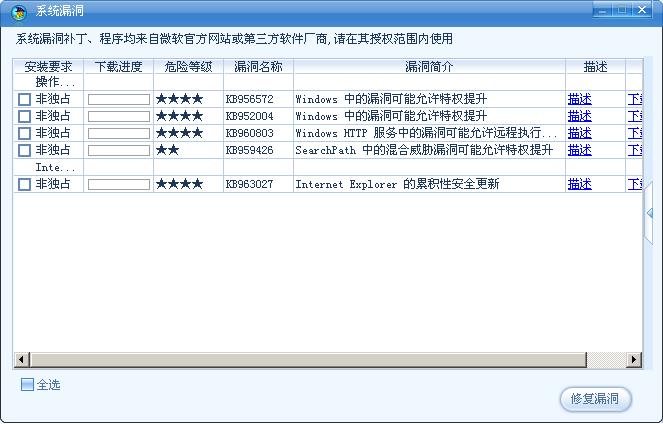Click the 'Windows HTTP 服务中的漏洞' description text
Image resolution: width=663 pixels, height=424 pixels.
pos(426,133)
